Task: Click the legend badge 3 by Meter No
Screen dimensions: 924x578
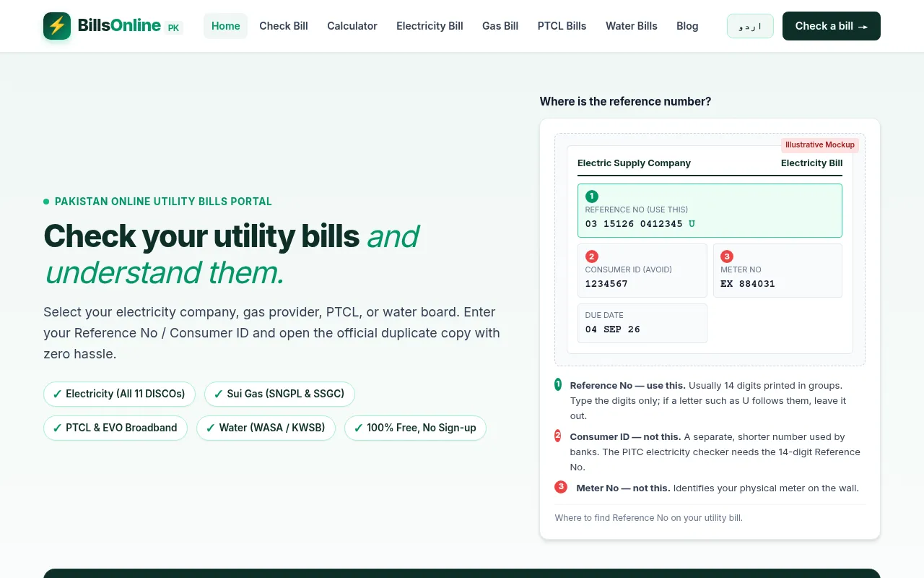Action: click(x=561, y=487)
